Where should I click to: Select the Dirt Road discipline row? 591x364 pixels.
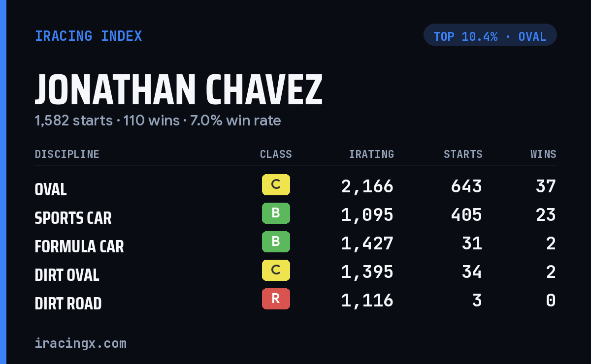(x=295, y=301)
